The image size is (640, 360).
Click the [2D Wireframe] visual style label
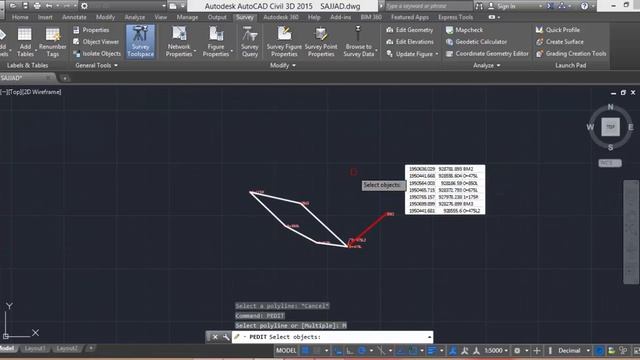point(42,92)
